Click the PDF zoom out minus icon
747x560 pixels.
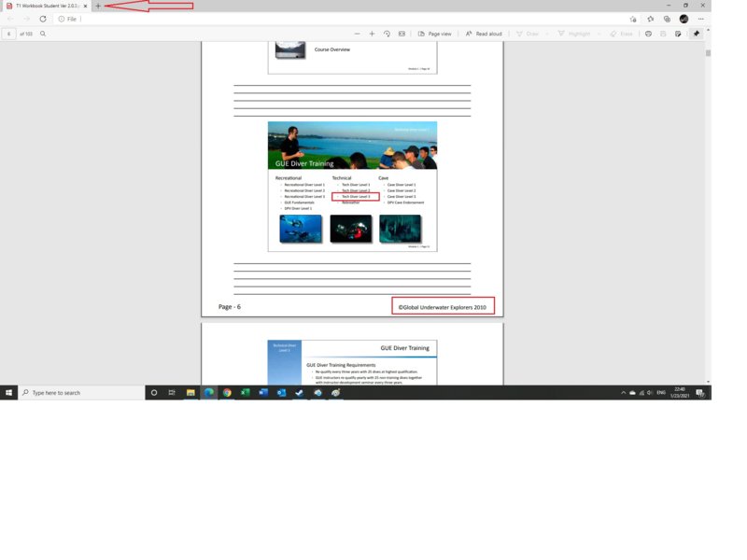click(x=357, y=34)
